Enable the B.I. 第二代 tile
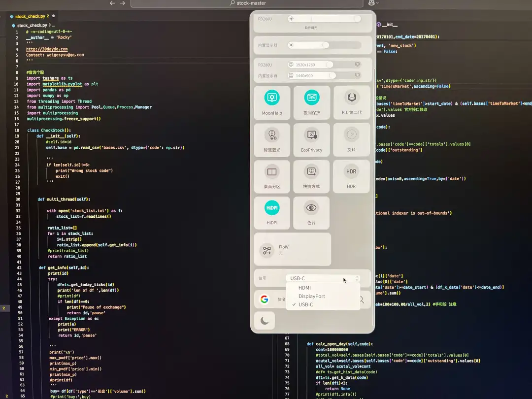 coord(352,102)
